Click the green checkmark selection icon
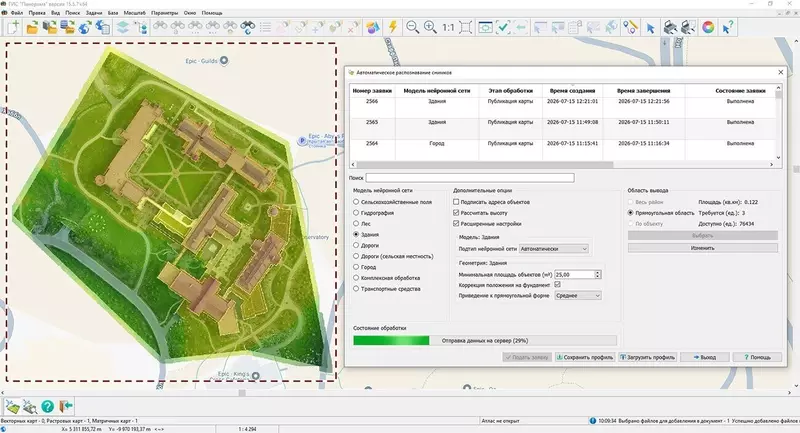This screenshot has width=800, height=433. click(503, 27)
